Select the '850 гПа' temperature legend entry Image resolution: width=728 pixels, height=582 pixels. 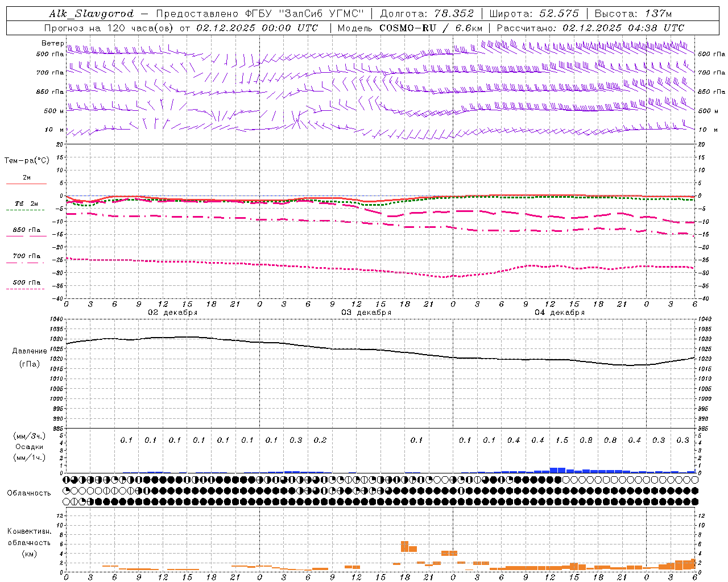27,230
